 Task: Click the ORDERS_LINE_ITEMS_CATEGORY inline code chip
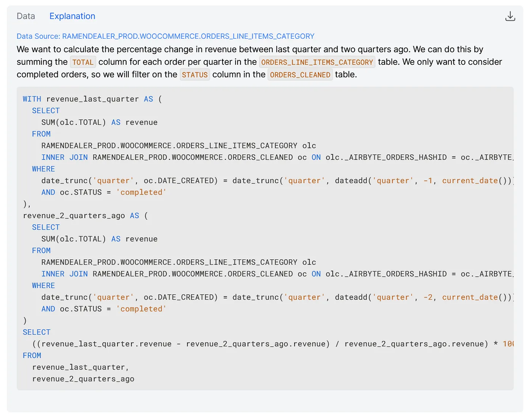tap(317, 62)
